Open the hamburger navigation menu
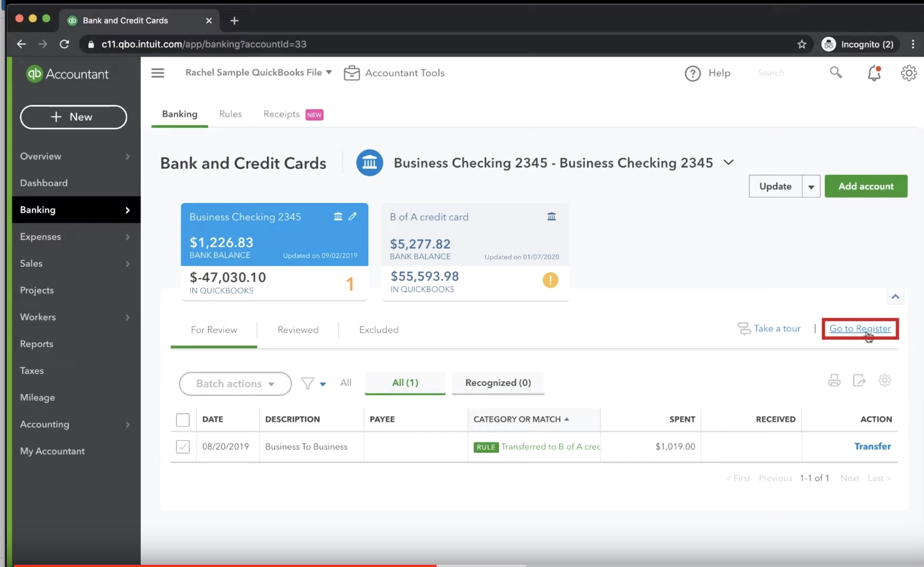Viewport: 924px width, 567px height. (157, 73)
